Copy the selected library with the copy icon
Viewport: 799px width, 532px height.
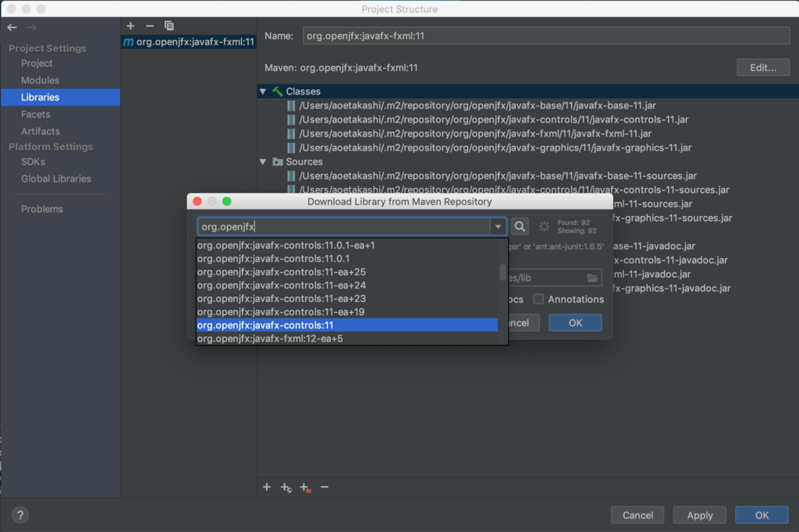point(169,26)
